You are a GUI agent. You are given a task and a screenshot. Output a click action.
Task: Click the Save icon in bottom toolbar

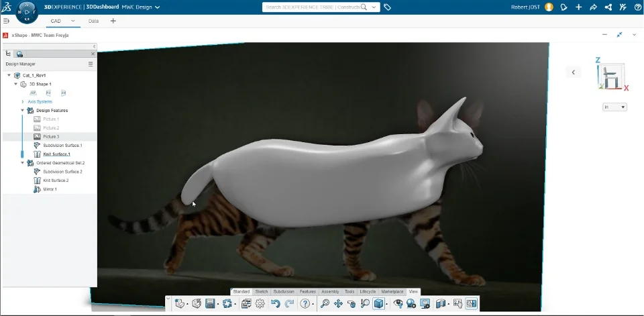pyautogui.click(x=211, y=304)
